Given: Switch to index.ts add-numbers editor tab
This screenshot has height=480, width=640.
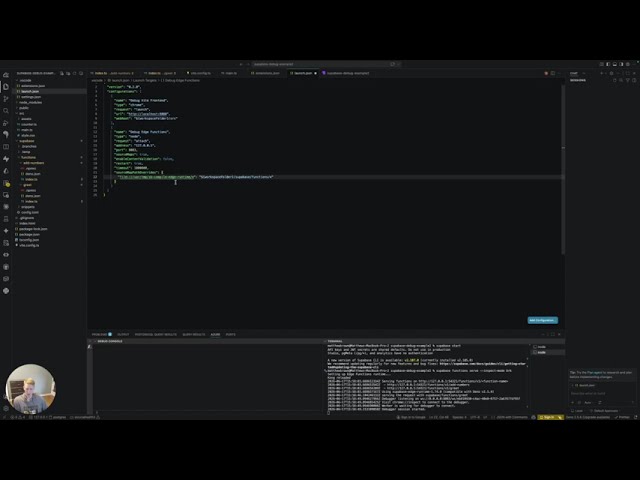Looking at the screenshot, I should pyautogui.click(x=114, y=73).
